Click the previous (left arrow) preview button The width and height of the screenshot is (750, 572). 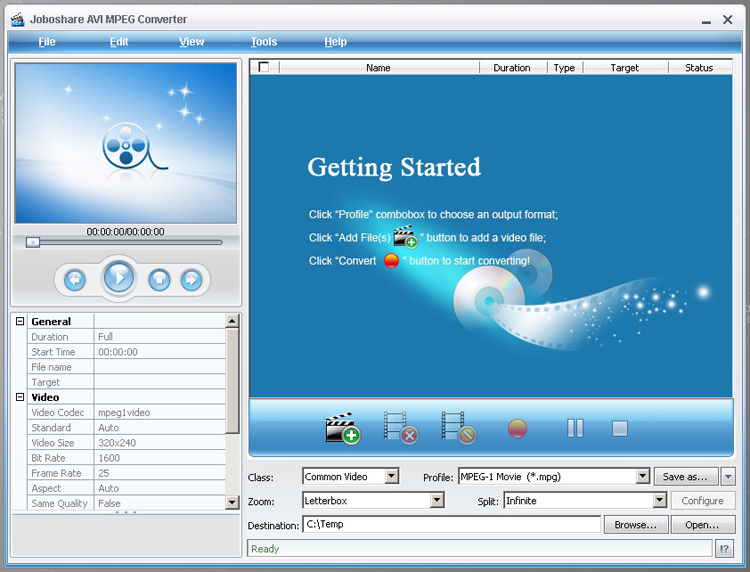(75, 280)
